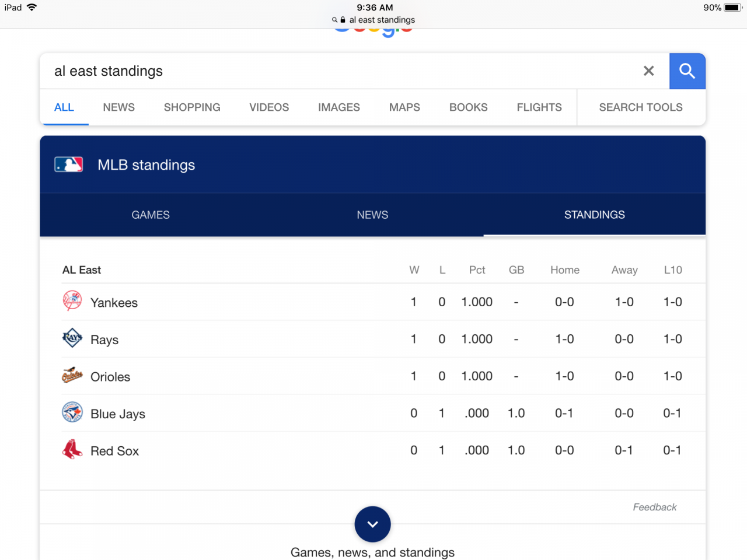This screenshot has height=560, width=747.
Task: Click Yankees away record 1-0
Action: 624,302
